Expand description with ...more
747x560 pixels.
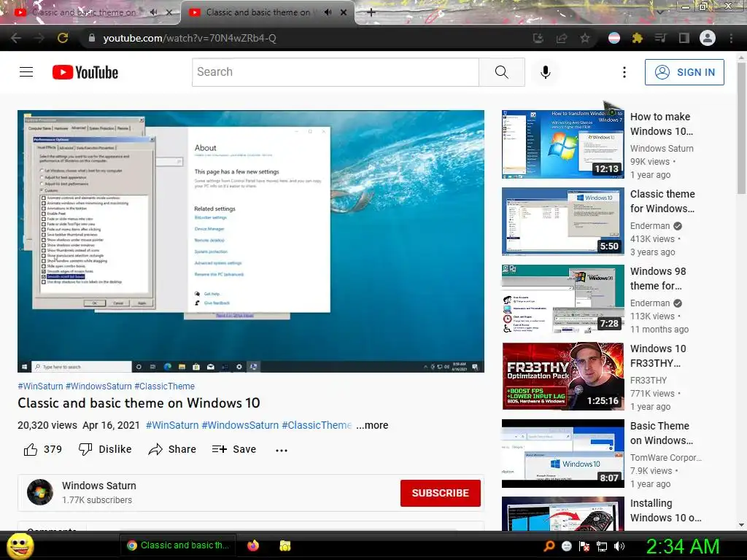click(x=372, y=425)
